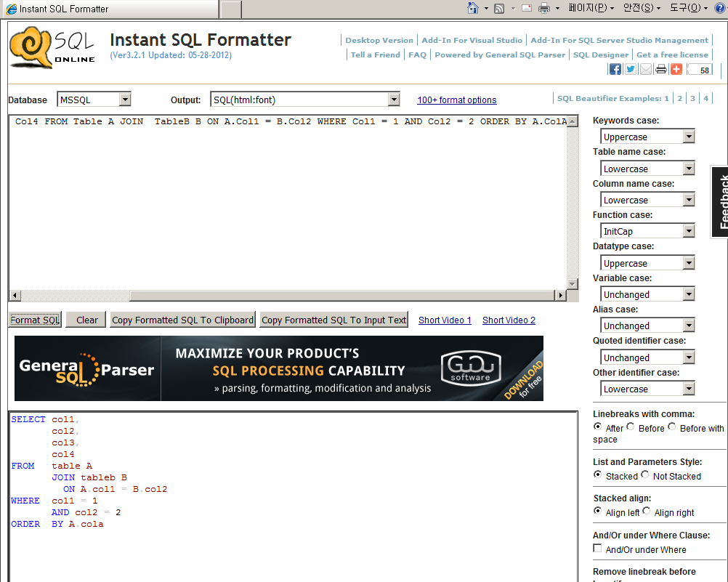The width and height of the screenshot is (728, 582).
Task: Click the Format SQL button
Action: [x=35, y=320]
